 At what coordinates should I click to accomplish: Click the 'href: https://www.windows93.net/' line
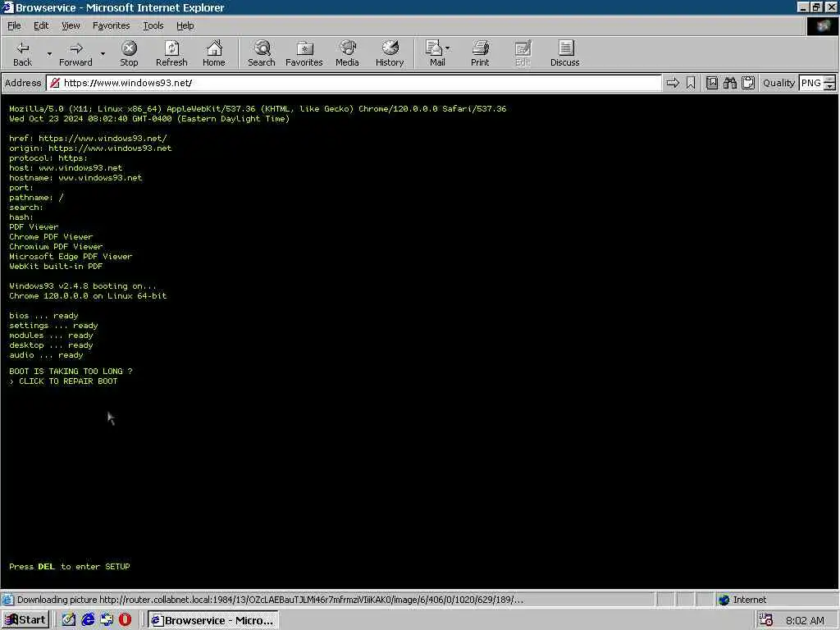pyautogui.click(x=88, y=138)
